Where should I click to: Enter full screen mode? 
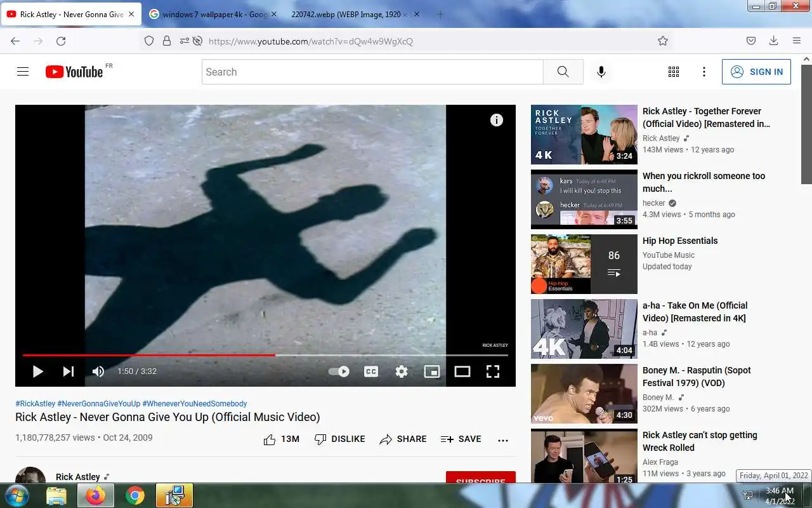[x=493, y=371]
